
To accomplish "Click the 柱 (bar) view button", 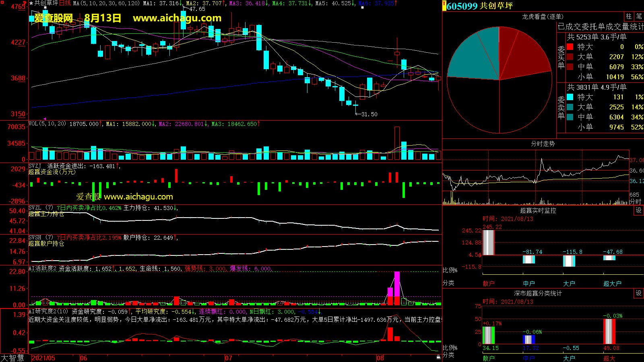I will tap(629, 16).
